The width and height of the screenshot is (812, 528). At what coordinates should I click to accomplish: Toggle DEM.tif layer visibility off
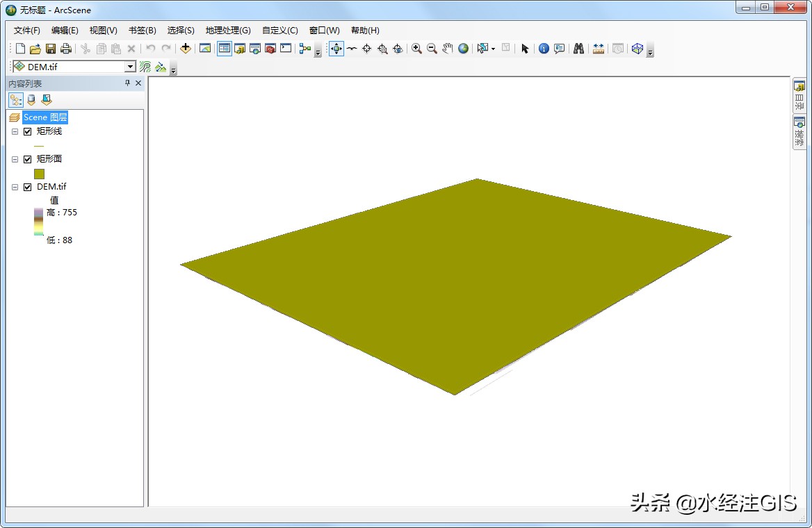point(28,186)
